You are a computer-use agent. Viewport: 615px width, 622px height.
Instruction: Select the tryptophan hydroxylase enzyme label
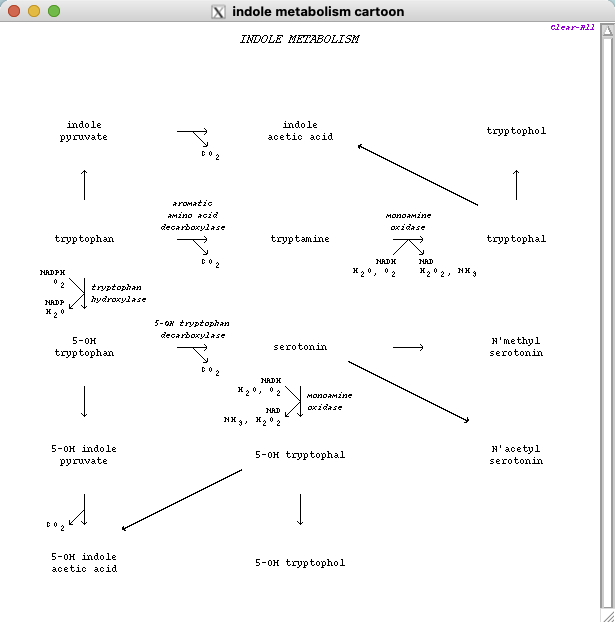[x=118, y=293]
